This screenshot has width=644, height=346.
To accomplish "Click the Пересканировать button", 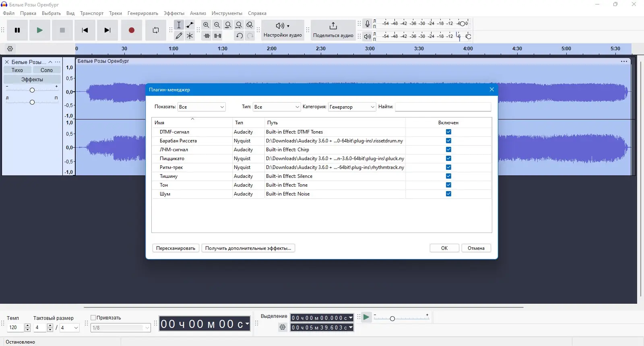I will pos(176,248).
